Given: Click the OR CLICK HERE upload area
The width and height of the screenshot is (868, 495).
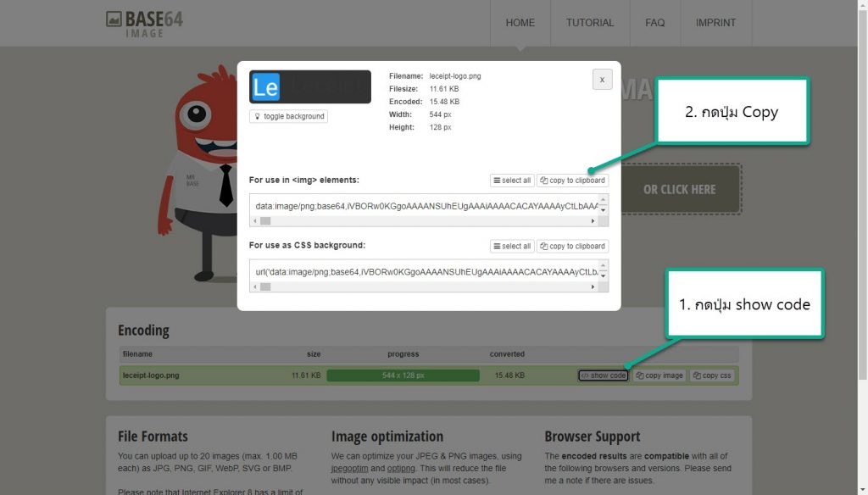Looking at the screenshot, I should 678,189.
